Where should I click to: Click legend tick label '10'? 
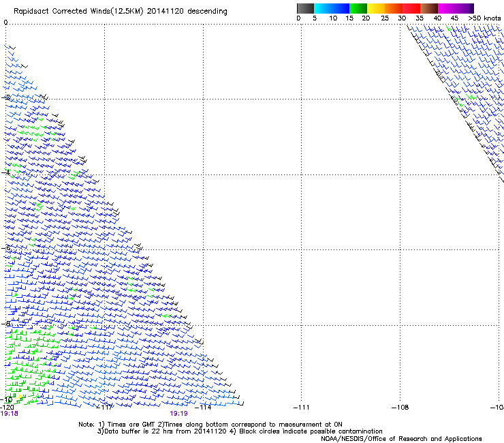333,18
